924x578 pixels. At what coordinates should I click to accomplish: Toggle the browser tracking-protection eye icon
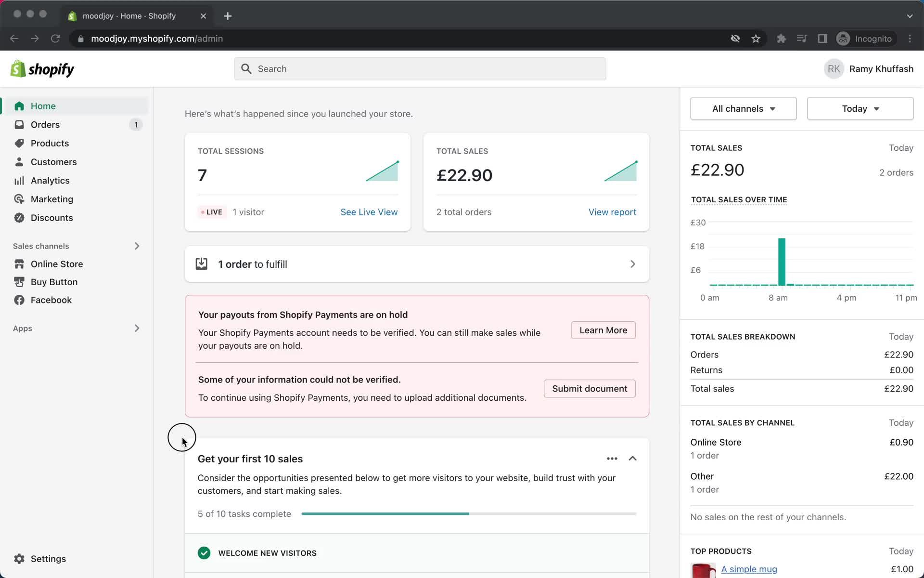point(735,39)
